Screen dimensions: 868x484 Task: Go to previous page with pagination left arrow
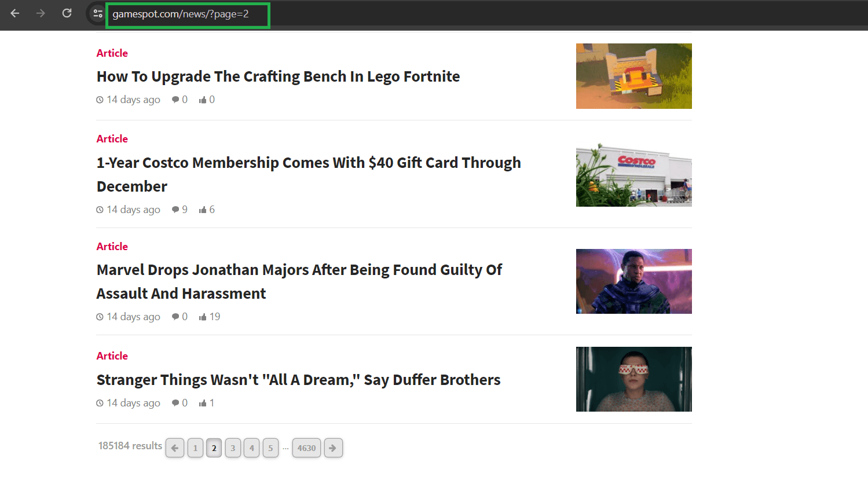pos(175,448)
